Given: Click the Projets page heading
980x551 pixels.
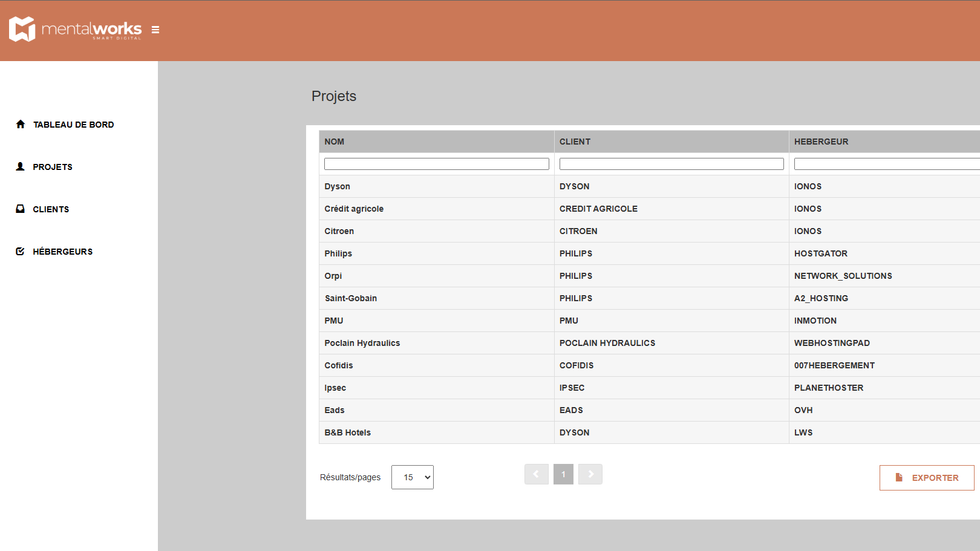Looking at the screenshot, I should (x=334, y=96).
